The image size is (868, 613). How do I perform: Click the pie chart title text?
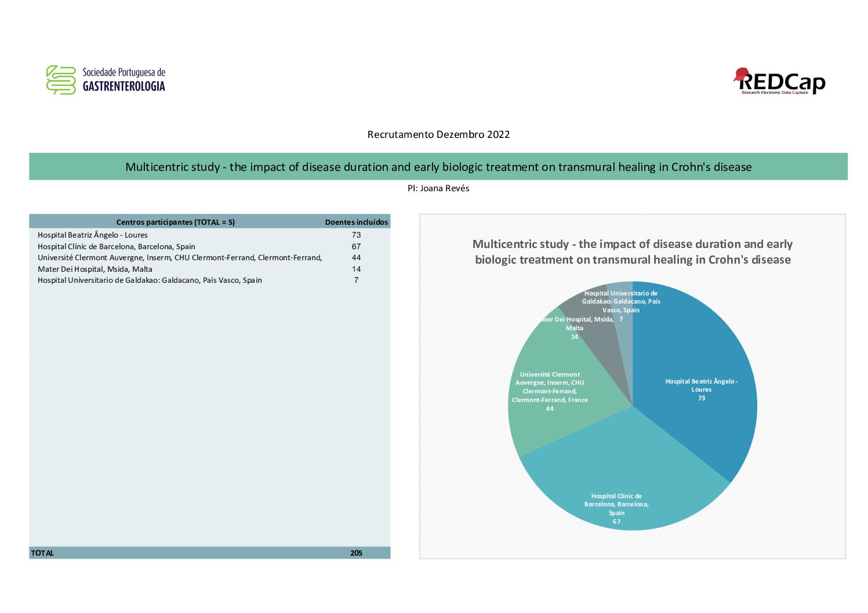[x=633, y=252]
